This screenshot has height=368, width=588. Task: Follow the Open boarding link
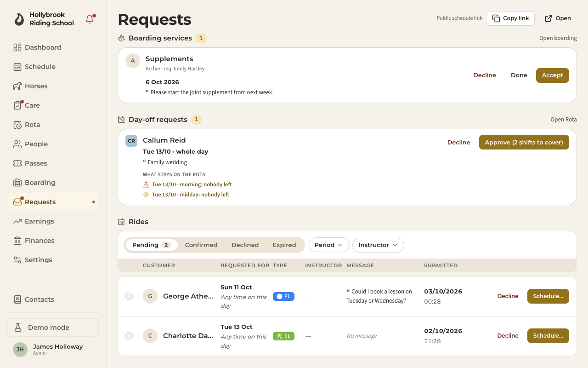point(558,38)
